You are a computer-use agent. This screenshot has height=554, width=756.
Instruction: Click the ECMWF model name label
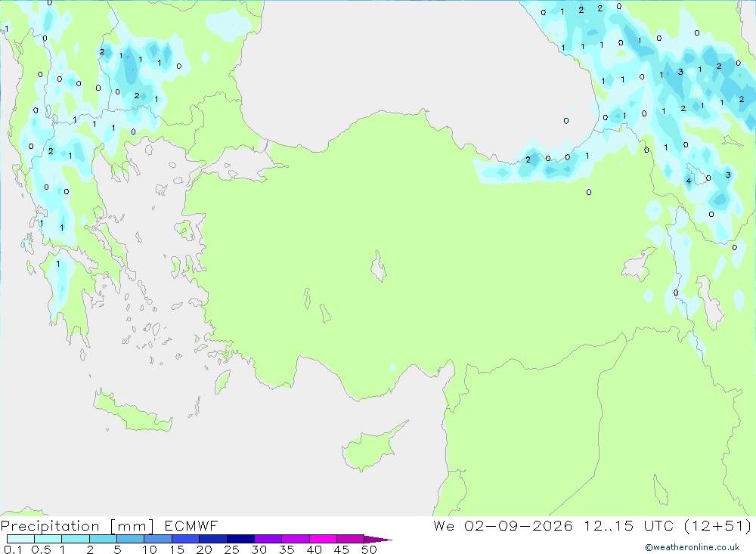pyautogui.click(x=191, y=525)
